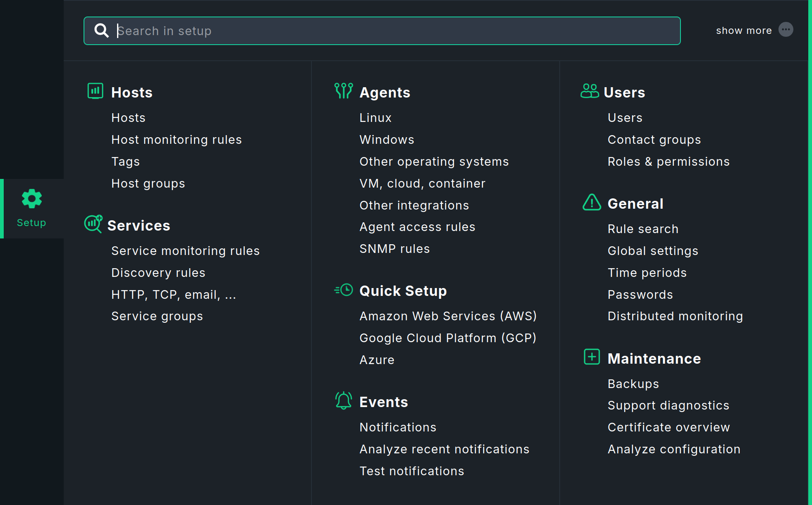Click the search magnifying glass icon
Viewport: 812px width, 505px height.
101,31
